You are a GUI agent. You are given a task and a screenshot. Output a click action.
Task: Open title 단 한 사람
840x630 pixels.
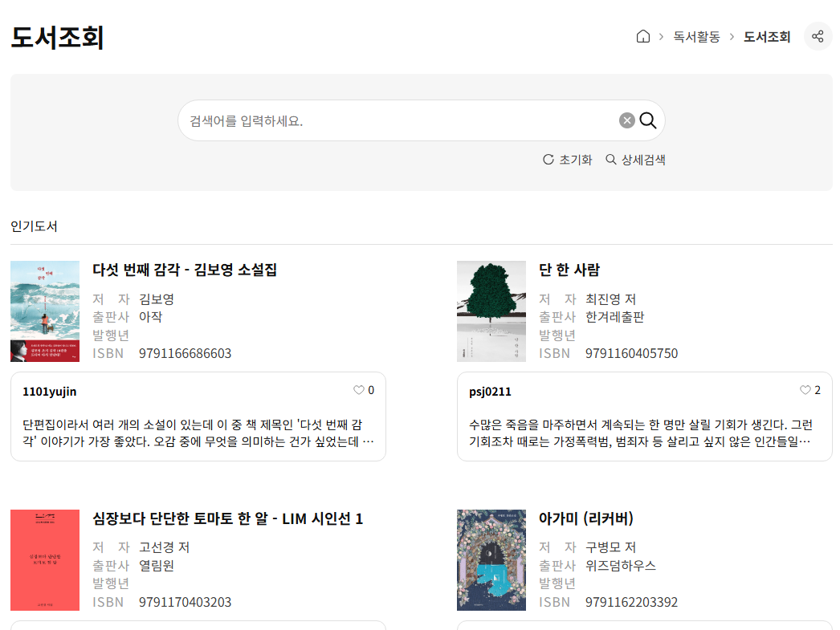(x=569, y=270)
